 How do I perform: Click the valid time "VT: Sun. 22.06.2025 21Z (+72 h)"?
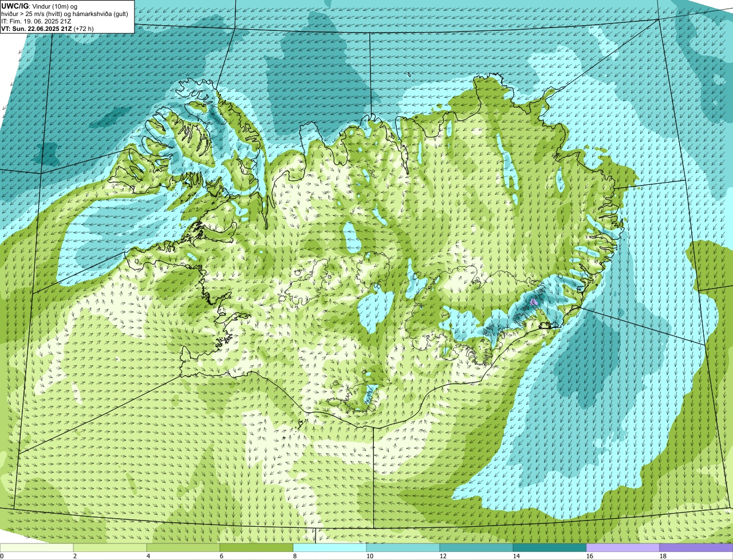tap(48, 28)
